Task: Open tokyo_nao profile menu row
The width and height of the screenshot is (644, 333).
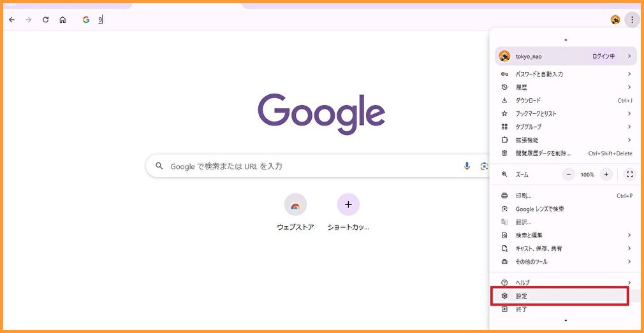Action: pyautogui.click(x=566, y=56)
